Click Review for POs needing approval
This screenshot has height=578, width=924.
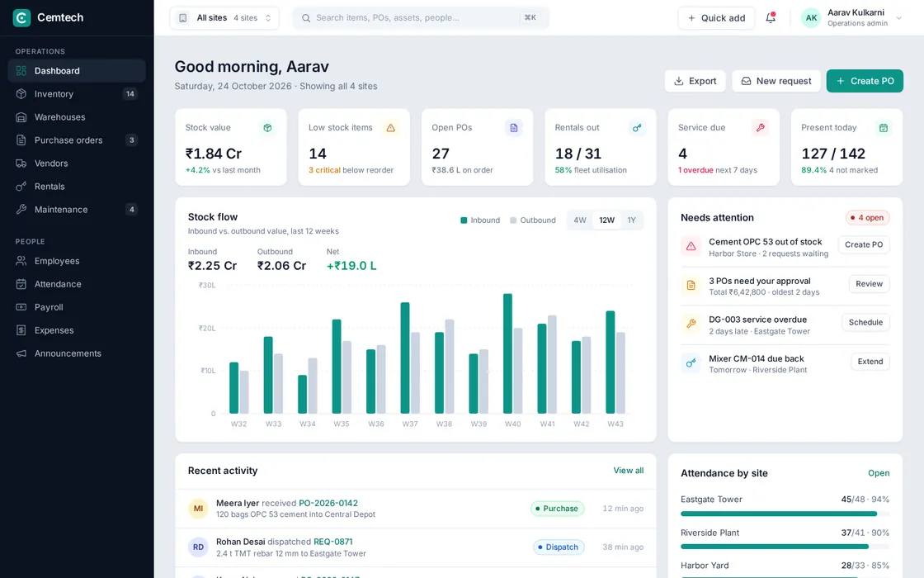point(869,284)
